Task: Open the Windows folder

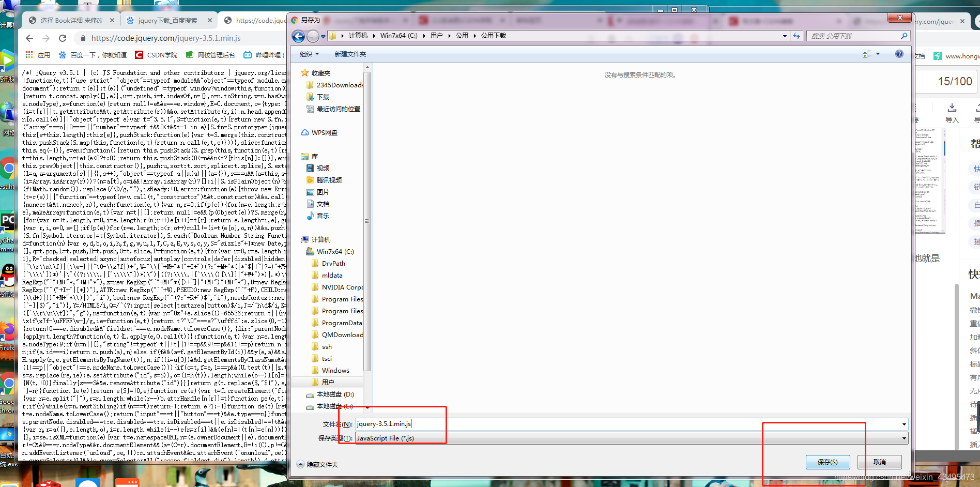Action: [335, 371]
